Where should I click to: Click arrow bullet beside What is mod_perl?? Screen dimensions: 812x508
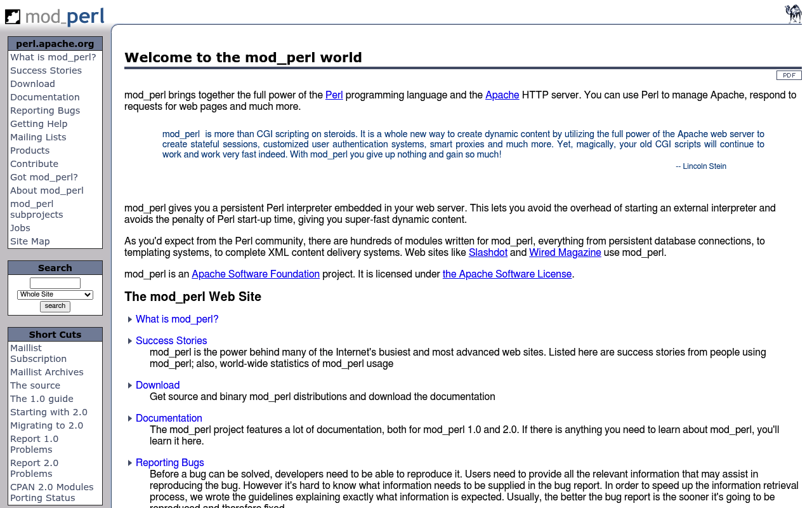pos(130,319)
